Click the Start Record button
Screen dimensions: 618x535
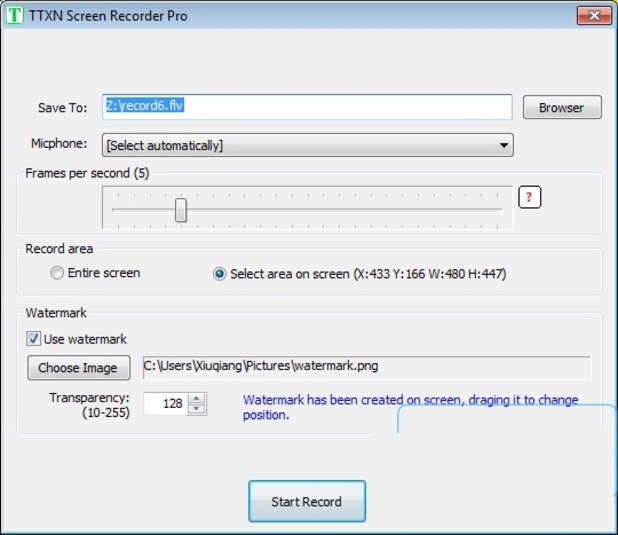[307, 501]
